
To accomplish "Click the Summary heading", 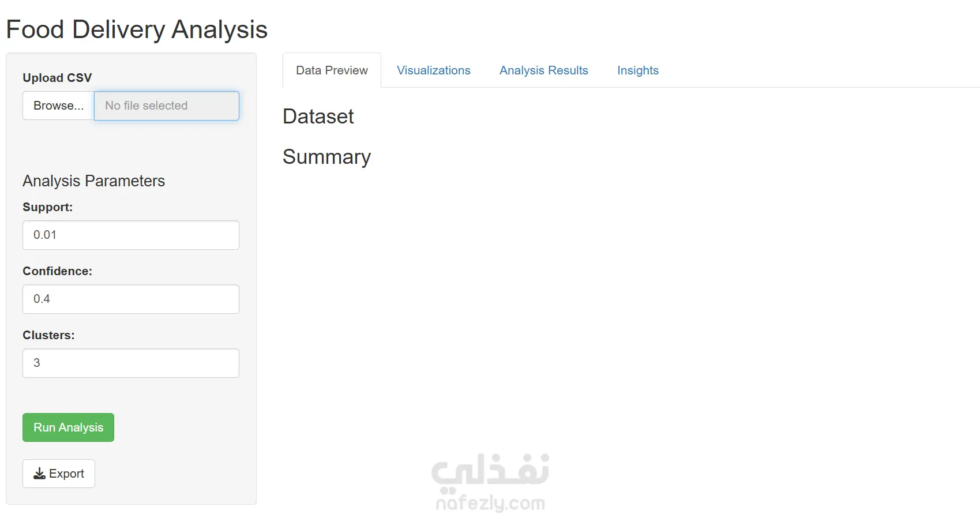I will click(326, 157).
